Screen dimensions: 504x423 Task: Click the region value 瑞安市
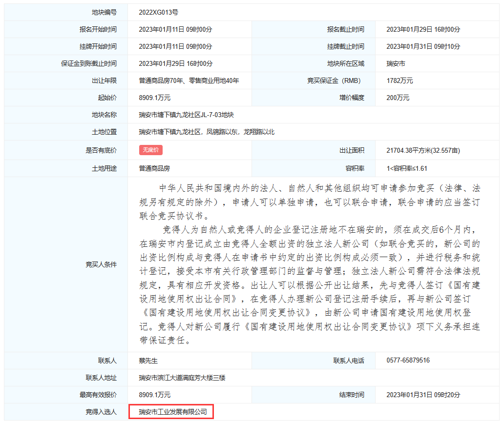click(x=396, y=63)
